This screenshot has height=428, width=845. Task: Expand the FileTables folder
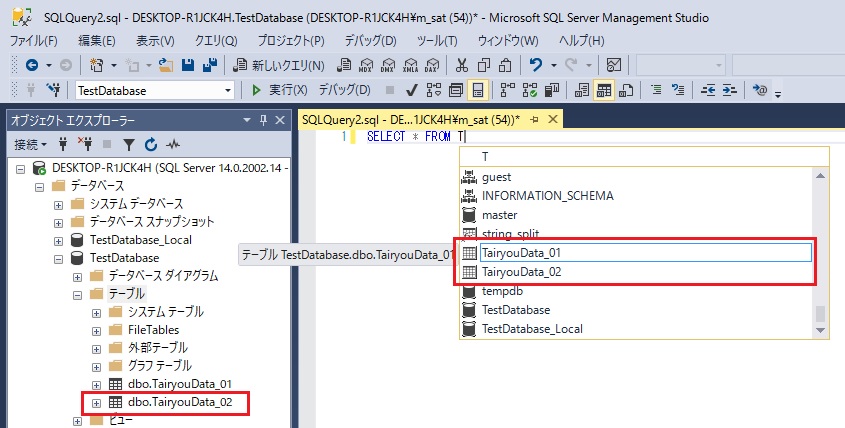click(x=96, y=331)
